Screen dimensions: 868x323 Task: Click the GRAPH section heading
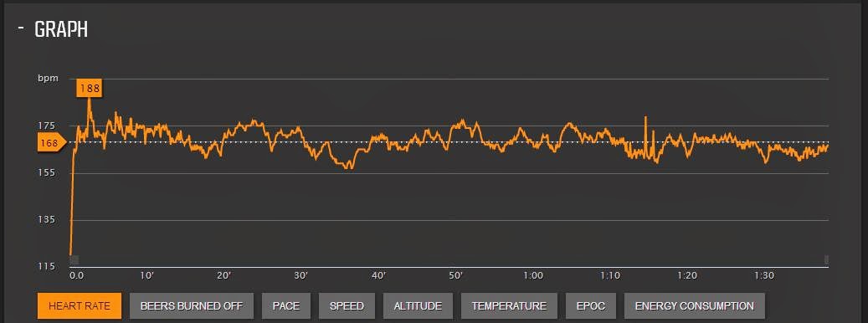pos(61,29)
